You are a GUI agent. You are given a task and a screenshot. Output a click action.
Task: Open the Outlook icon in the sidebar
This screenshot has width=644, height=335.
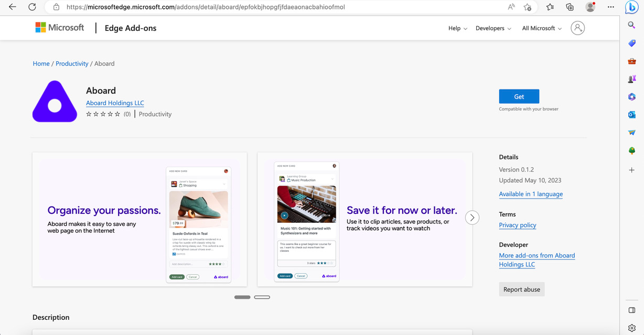click(632, 115)
